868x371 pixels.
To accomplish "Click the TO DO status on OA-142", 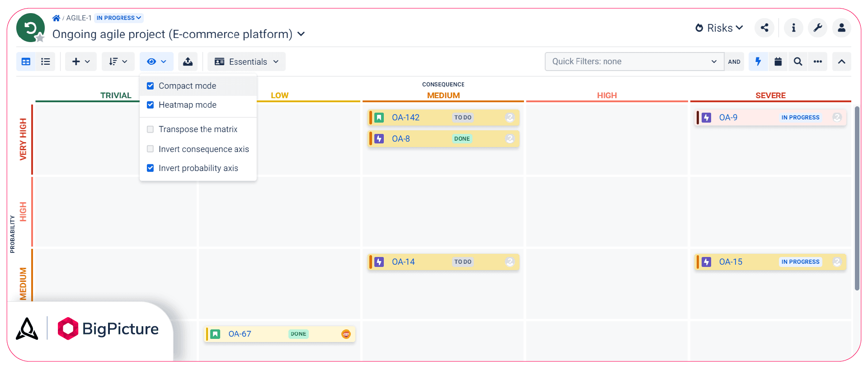I will coord(462,118).
